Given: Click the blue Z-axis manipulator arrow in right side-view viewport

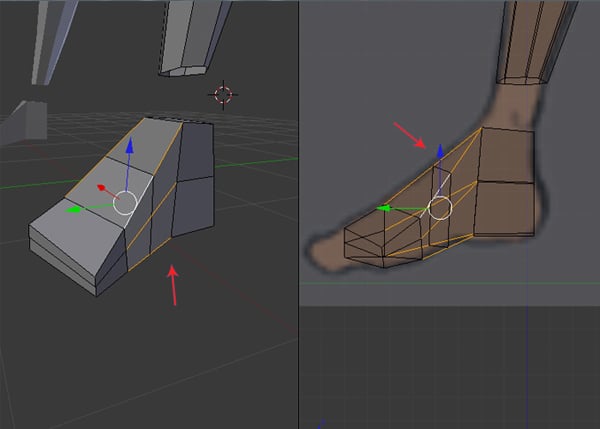Looking at the screenshot, I should tap(440, 151).
